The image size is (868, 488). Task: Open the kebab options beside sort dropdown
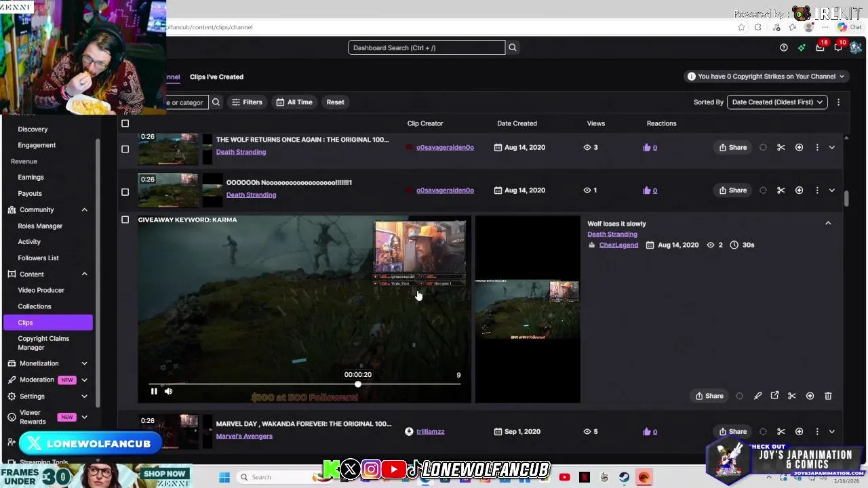point(838,102)
